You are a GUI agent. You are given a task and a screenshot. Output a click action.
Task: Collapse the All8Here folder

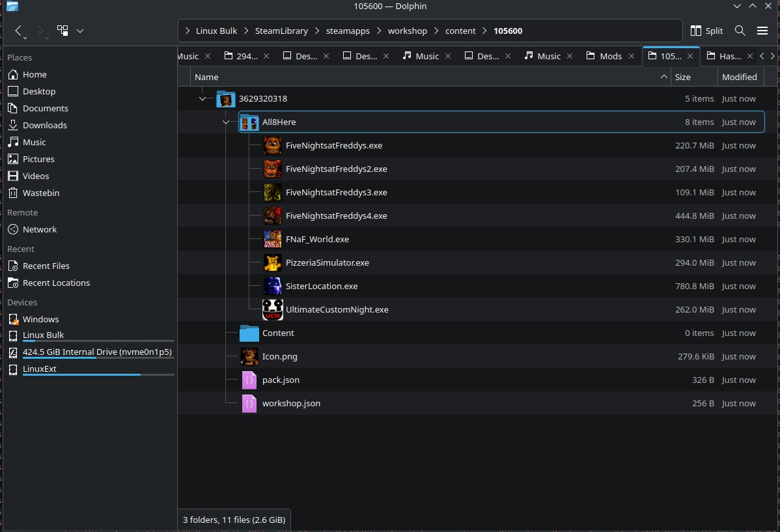[x=226, y=122]
